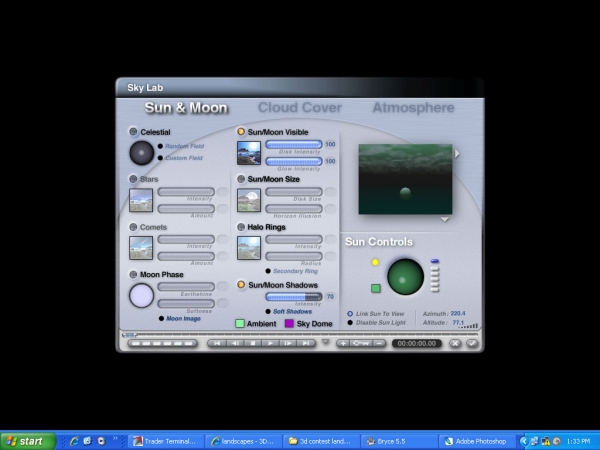Play the sky animation
This screenshot has height=450, width=600.
(270, 343)
